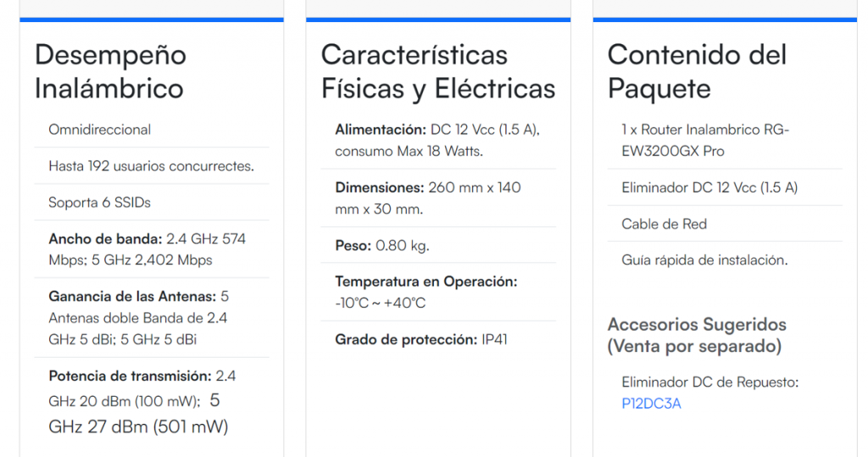Open the P12DC3A spare adapter link
The width and height of the screenshot is (868, 457).
(x=651, y=404)
